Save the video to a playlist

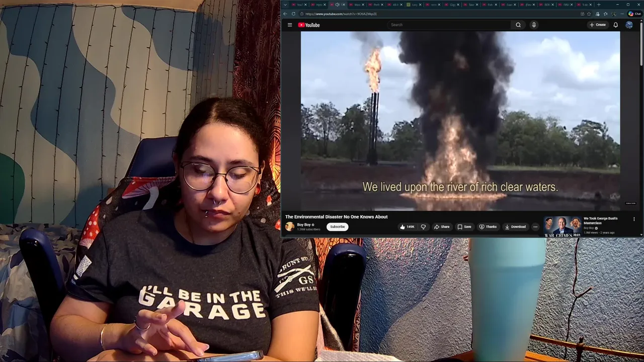tap(464, 227)
